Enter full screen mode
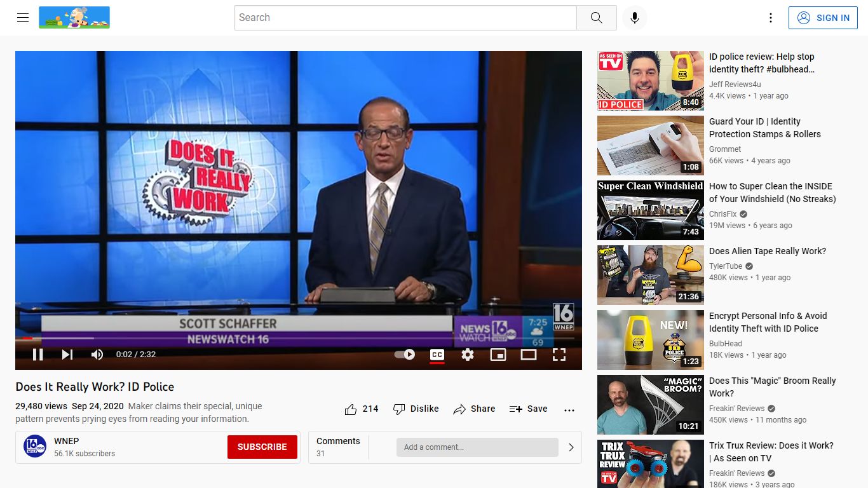The width and height of the screenshot is (868, 488). coord(559,355)
